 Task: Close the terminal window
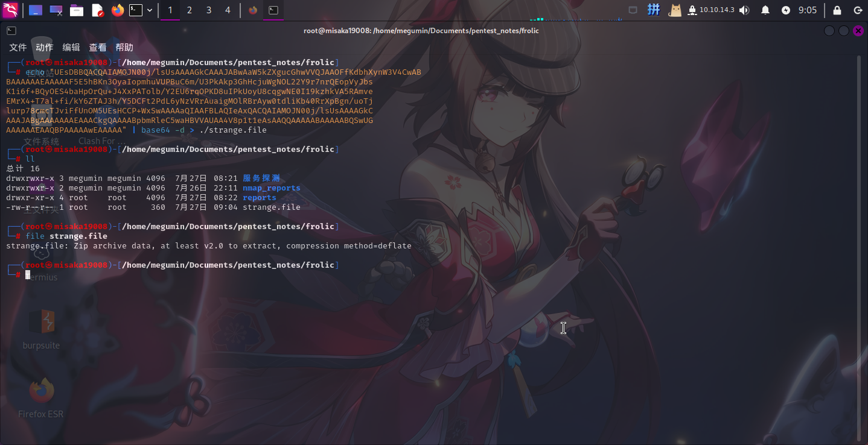coord(858,31)
